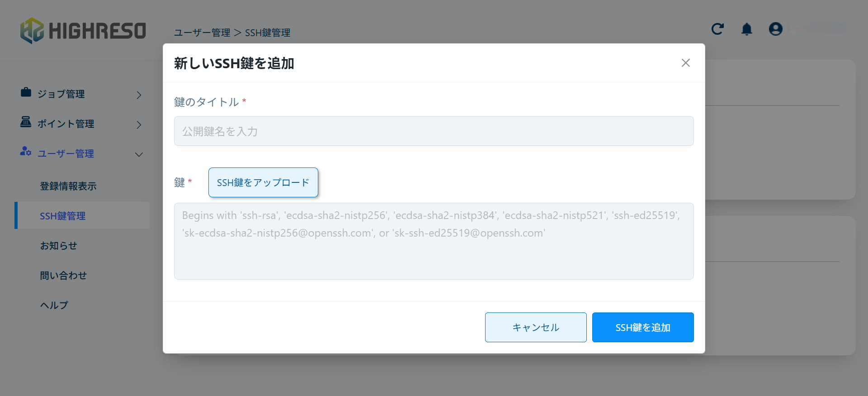Open ヘルプ in the sidebar
The width and height of the screenshot is (868, 396).
(54, 305)
